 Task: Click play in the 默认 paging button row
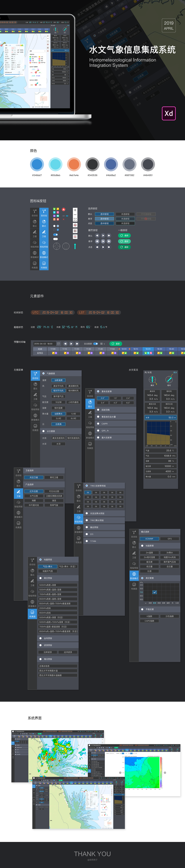pyautogui.click(x=103, y=236)
